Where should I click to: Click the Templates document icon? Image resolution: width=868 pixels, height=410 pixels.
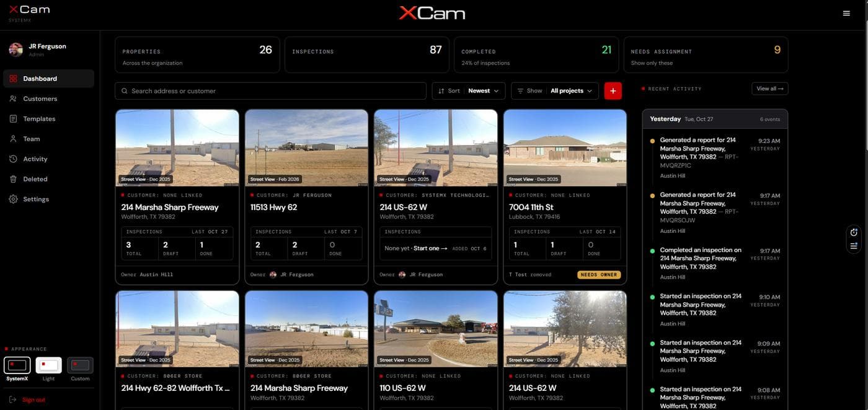pyautogui.click(x=13, y=119)
